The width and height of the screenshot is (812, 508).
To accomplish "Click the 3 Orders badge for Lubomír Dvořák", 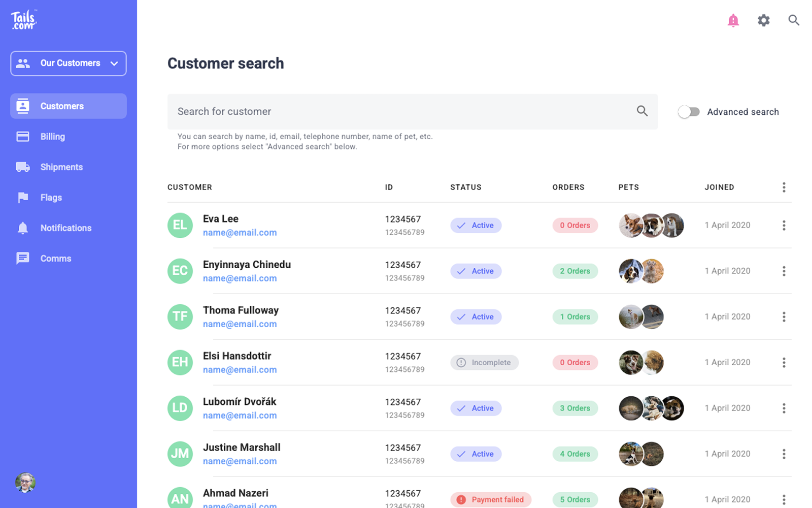I will pyautogui.click(x=575, y=408).
